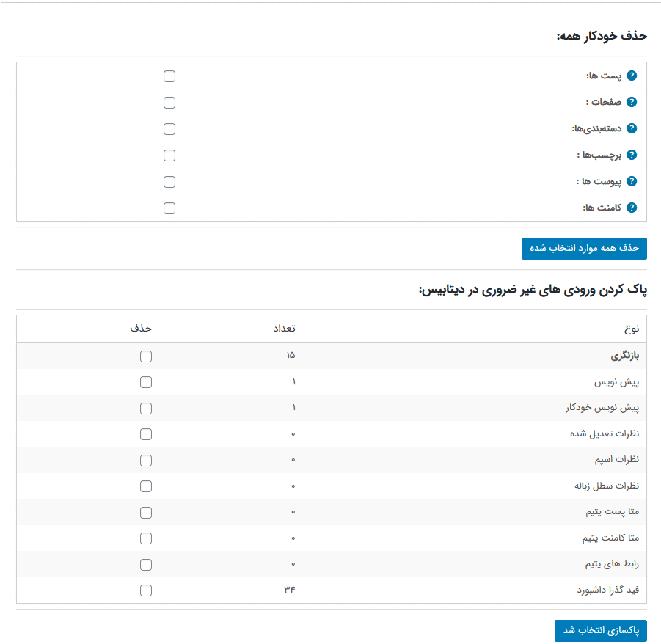661x644 pixels.
Task: Click the پاکسازی انتخاب شد button
Action: point(601,631)
